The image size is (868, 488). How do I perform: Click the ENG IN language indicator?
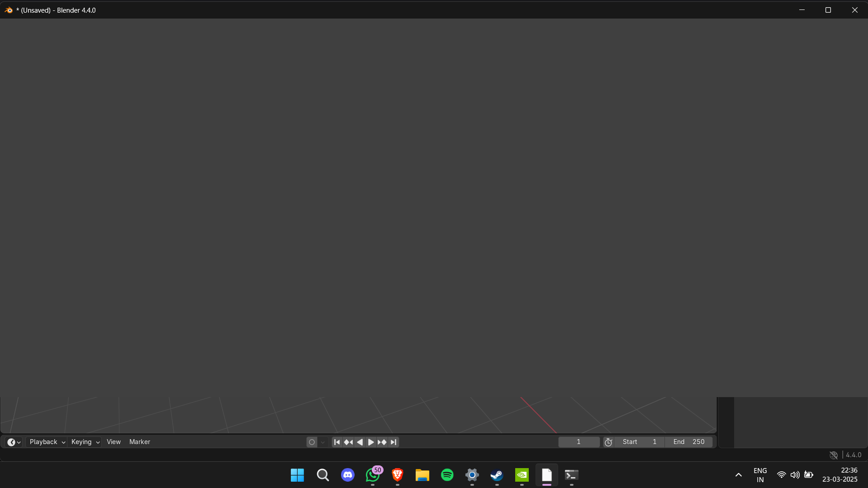click(x=760, y=475)
